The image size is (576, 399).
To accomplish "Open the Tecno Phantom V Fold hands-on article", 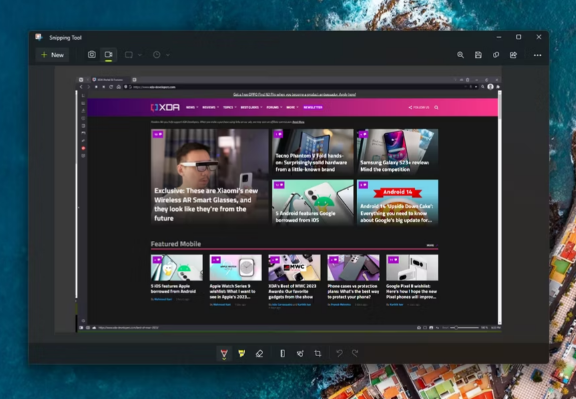I will tap(313, 151).
